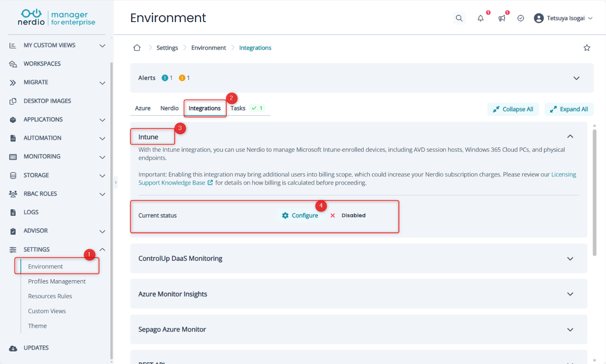Click the Integrations breadcrumb text
Image resolution: width=606 pixels, height=364 pixels.
(x=255, y=48)
